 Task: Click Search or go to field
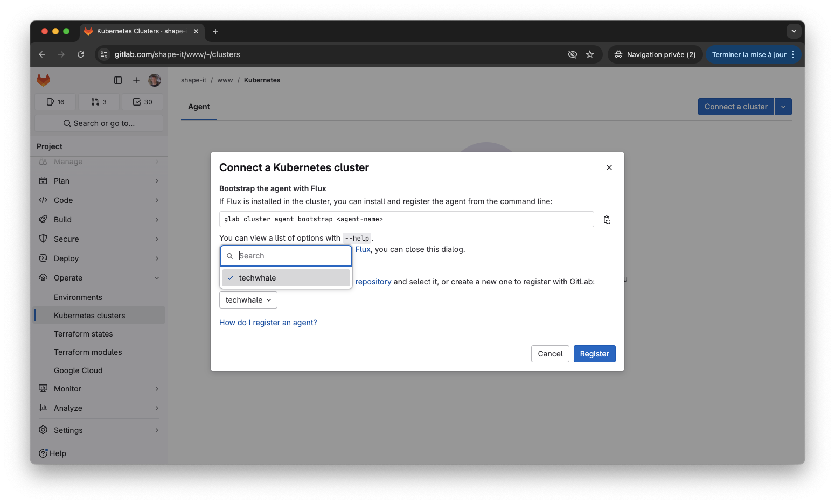(99, 123)
